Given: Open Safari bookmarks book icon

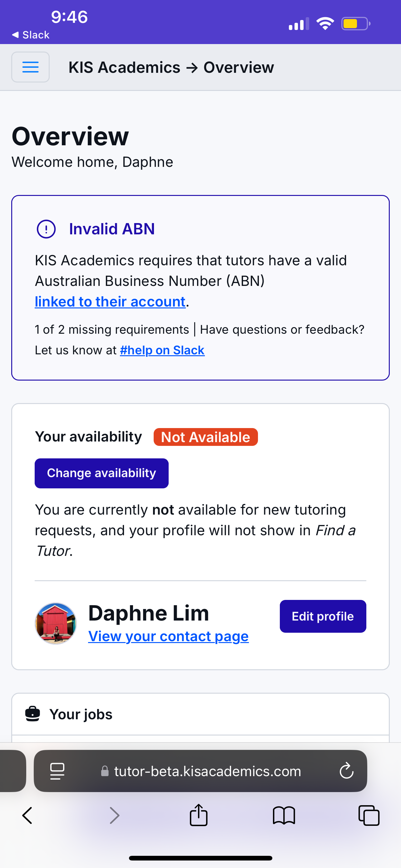Looking at the screenshot, I should pyautogui.click(x=284, y=816).
